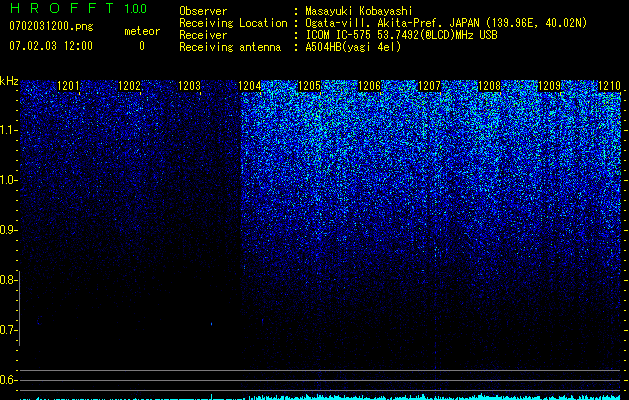Select the file name 0702031200.png
The height and width of the screenshot is (400, 629).
(x=51, y=27)
